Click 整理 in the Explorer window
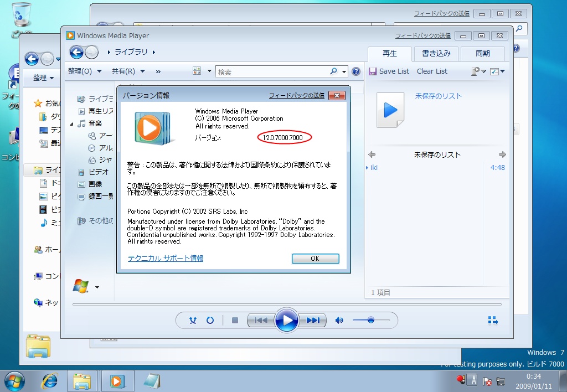The width and height of the screenshot is (567, 392). pyautogui.click(x=43, y=78)
